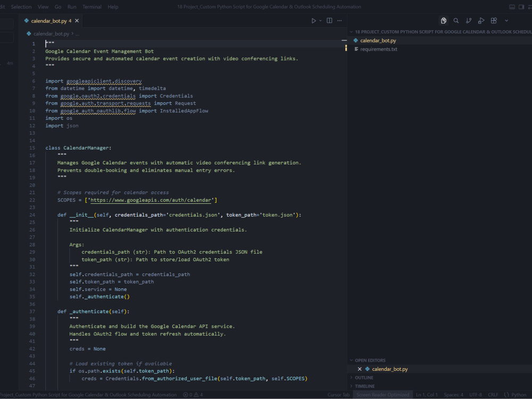Select the calendar_bot.py editor tab

pyautogui.click(x=51, y=21)
